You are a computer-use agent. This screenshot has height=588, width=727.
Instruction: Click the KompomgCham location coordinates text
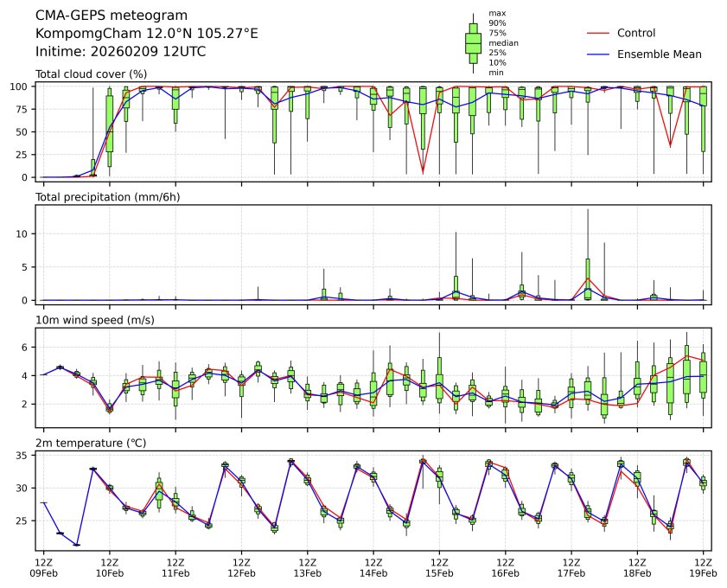(146, 33)
